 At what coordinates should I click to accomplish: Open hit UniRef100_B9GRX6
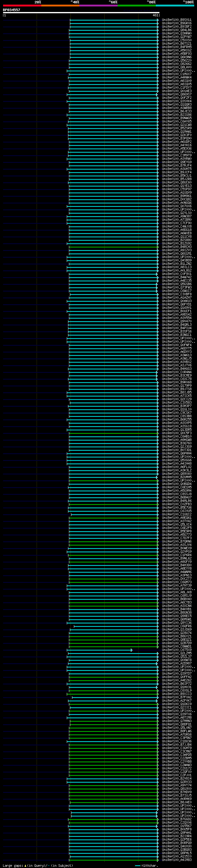pyautogui.click(x=176, y=23)
